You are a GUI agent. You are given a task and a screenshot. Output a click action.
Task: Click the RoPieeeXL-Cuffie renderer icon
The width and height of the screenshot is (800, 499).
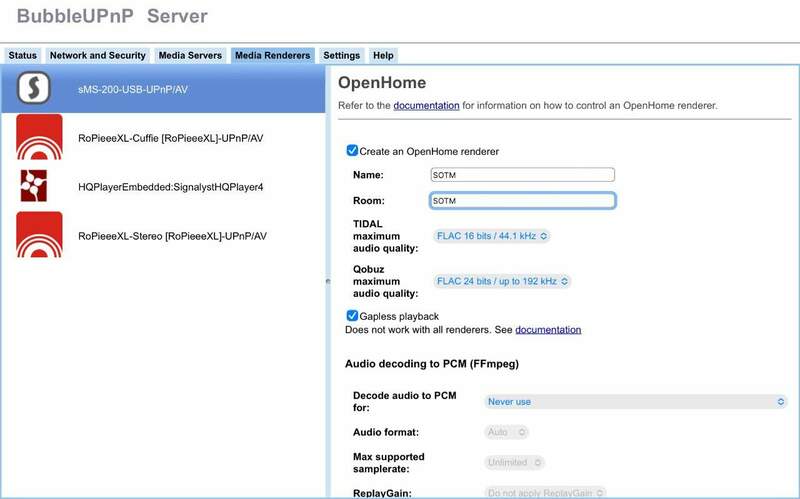pos(39,137)
